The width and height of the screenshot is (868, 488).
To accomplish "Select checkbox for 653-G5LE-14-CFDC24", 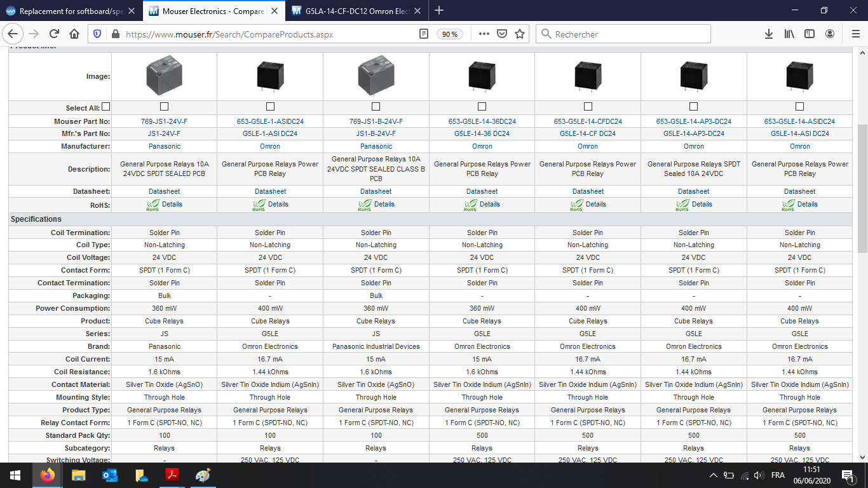I will pyautogui.click(x=588, y=107).
